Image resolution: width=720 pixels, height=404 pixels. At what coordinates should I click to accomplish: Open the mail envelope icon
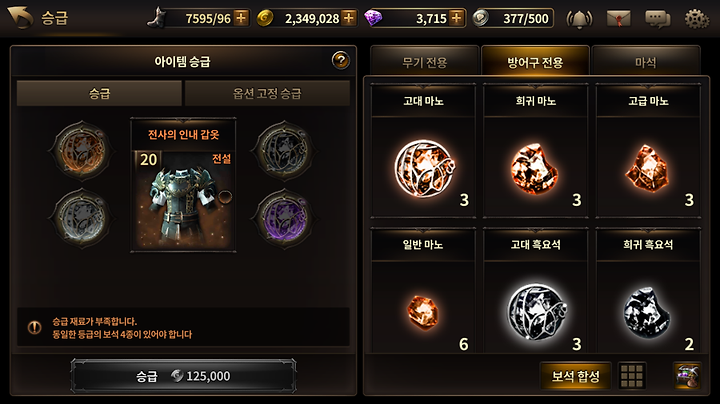618,19
